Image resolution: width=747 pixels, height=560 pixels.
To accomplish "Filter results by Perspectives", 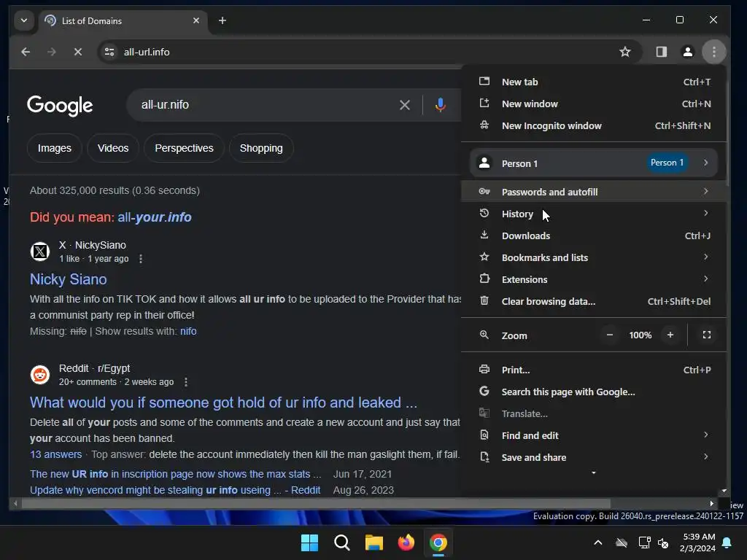I will click(x=184, y=148).
